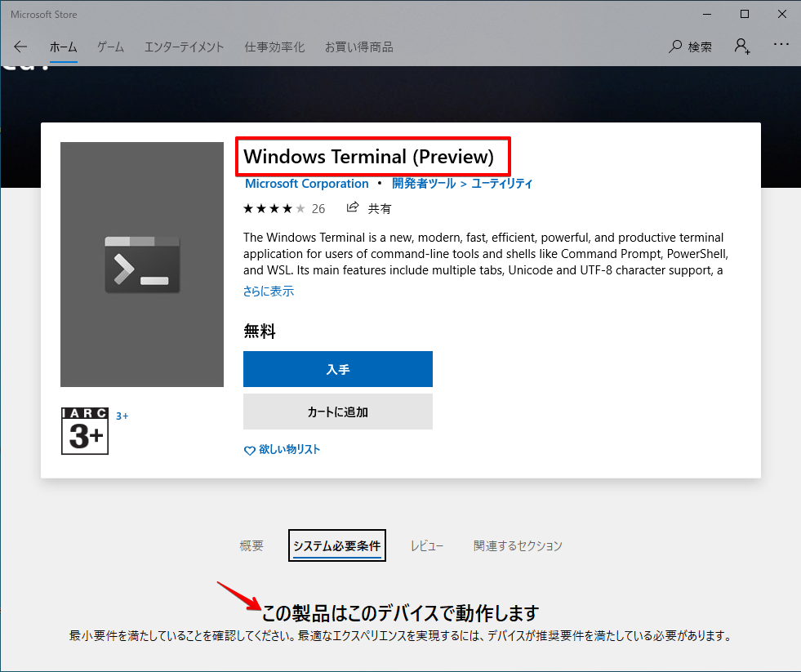
Task: Click the この製品はこのデバイスで動作します heading
Action: pyautogui.click(x=400, y=612)
